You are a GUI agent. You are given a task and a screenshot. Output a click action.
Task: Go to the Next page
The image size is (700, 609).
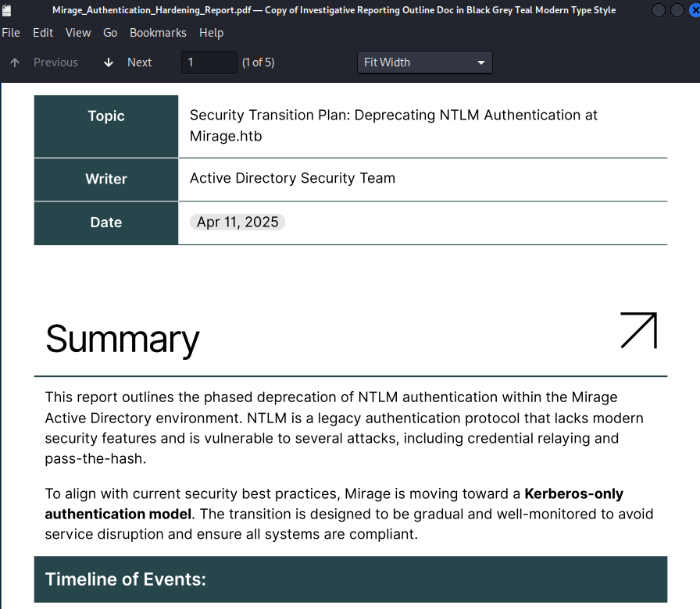139,62
